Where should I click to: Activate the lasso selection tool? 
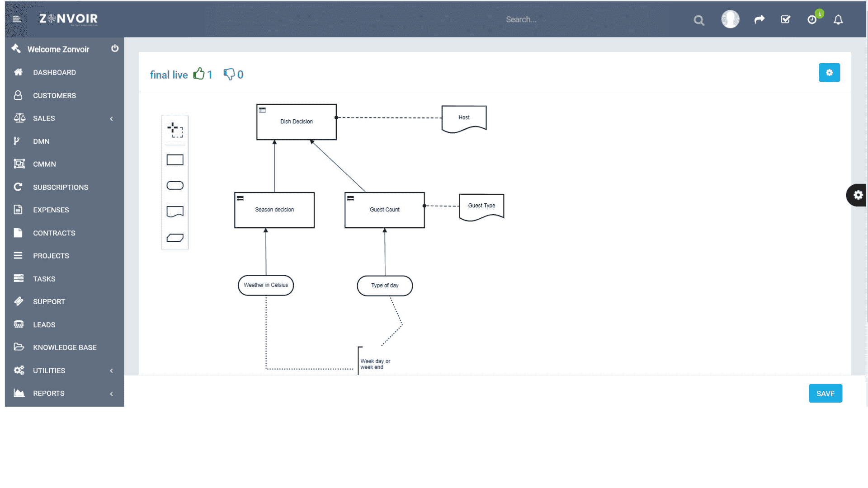click(175, 130)
